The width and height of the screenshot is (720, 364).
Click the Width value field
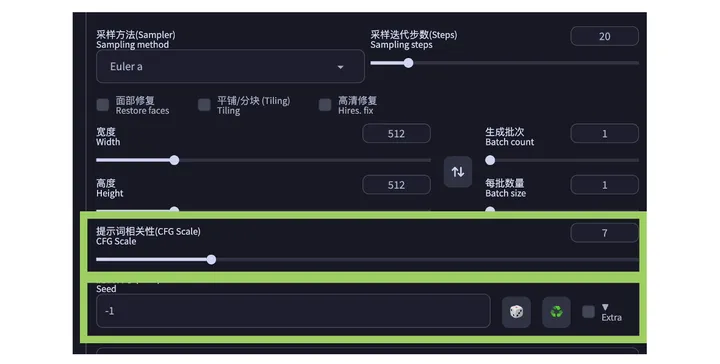tap(396, 134)
